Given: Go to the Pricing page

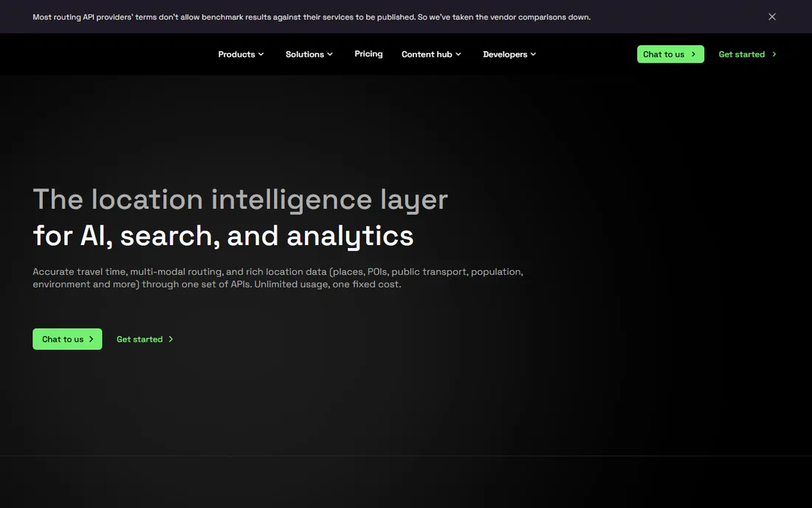Looking at the screenshot, I should [368, 54].
